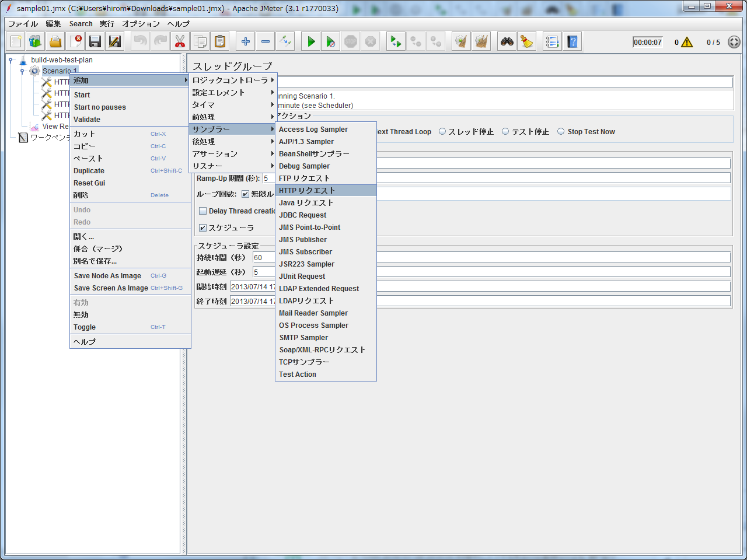Click the Clear results toolbar icon
This screenshot has width=747, height=560.
461,41
